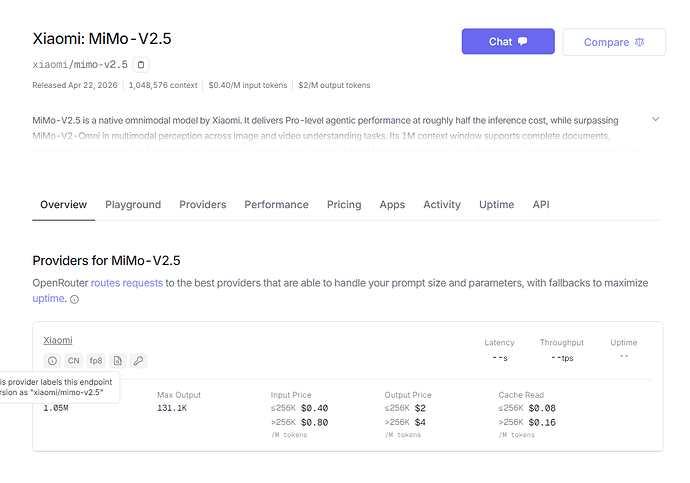The image size is (690, 483).
Task: Click the $0.40/M input tokens text
Action: click(x=248, y=85)
